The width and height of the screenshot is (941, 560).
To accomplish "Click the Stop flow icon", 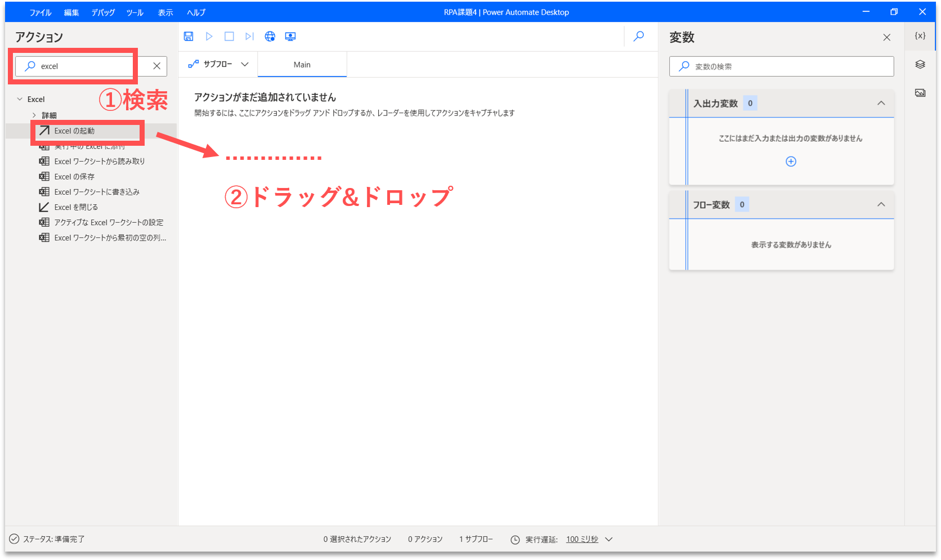I will (229, 37).
